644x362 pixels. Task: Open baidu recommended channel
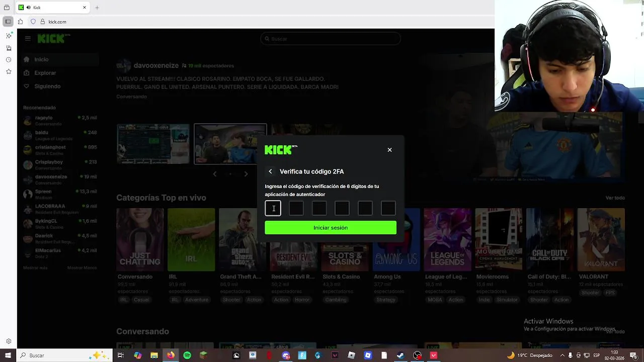pyautogui.click(x=60, y=135)
